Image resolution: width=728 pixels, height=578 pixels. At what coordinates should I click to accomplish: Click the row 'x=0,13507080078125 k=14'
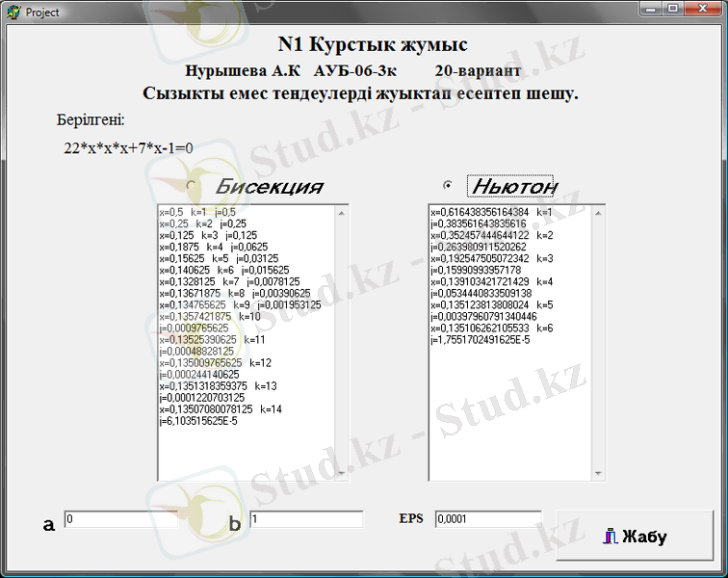click(221, 409)
